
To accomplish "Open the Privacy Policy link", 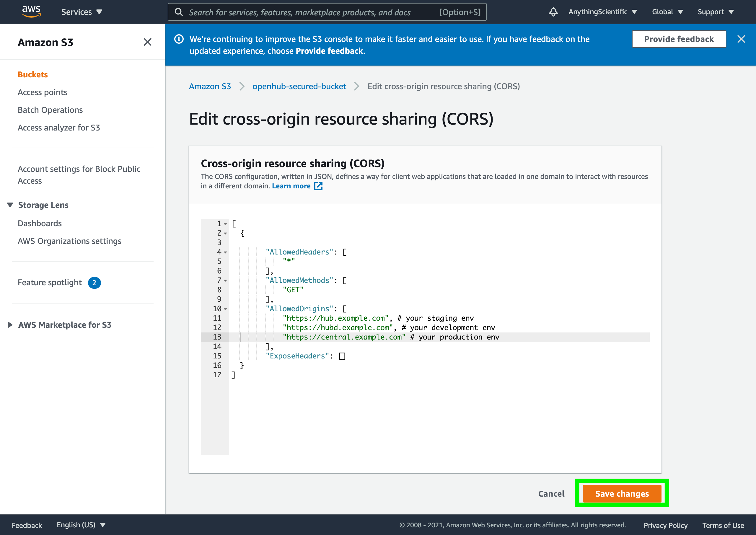I will coord(665,525).
